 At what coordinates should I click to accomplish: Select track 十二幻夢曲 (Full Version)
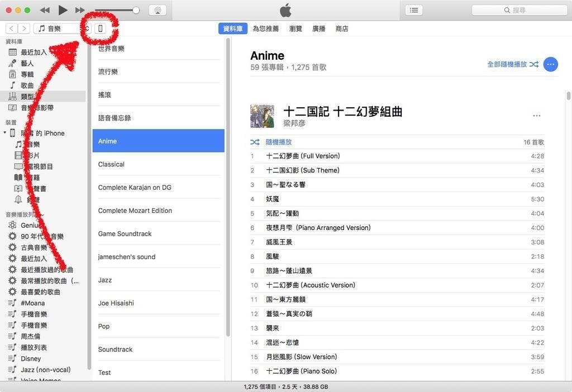tap(397, 156)
